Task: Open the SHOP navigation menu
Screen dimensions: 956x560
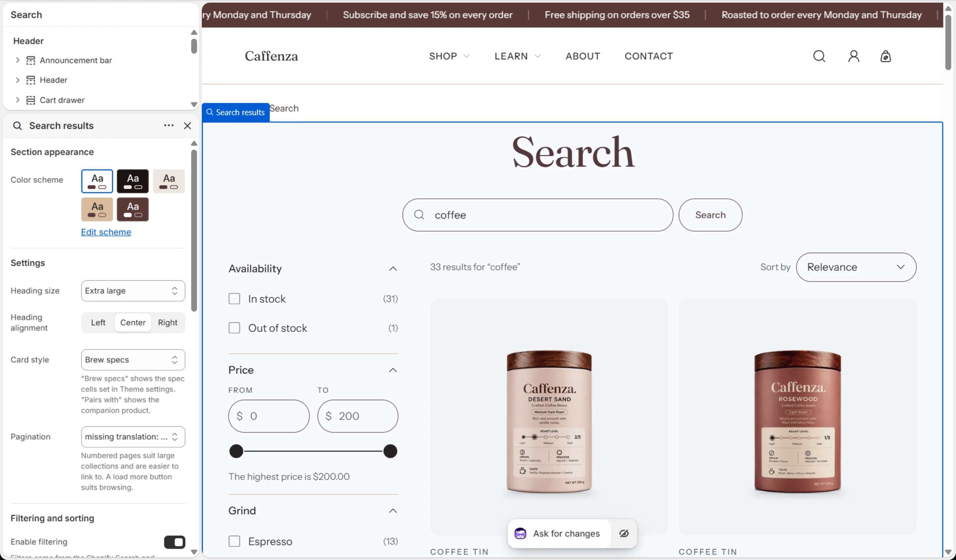Action: pos(449,56)
